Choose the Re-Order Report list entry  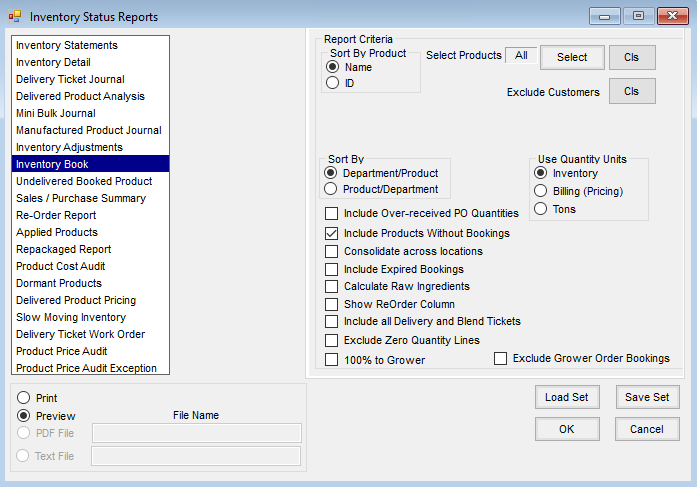click(56, 215)
